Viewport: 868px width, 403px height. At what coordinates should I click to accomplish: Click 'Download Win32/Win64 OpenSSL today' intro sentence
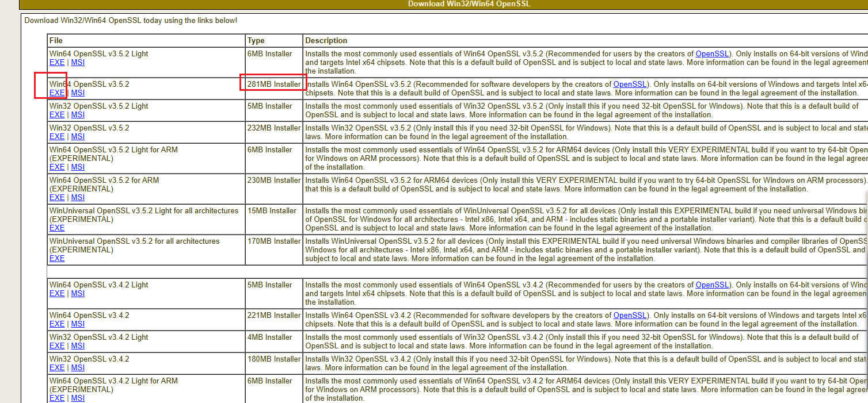pyautogui.click(x=131, y=21)
